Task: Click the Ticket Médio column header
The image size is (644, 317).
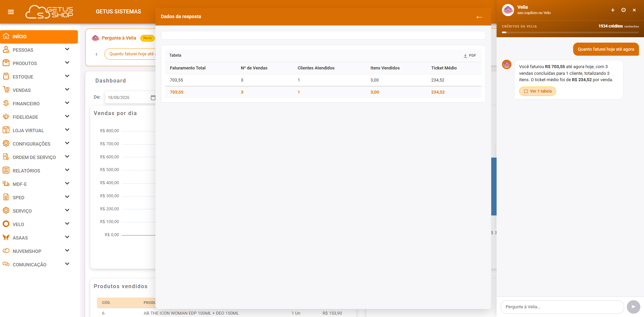Action: pyautogui.click(x=444, y=68)
